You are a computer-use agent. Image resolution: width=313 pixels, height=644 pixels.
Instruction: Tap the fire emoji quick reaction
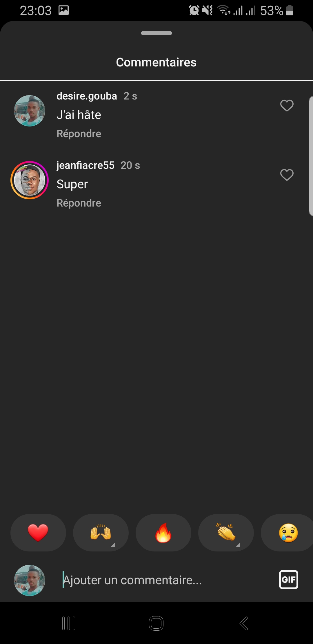click(x=163, y=533)
